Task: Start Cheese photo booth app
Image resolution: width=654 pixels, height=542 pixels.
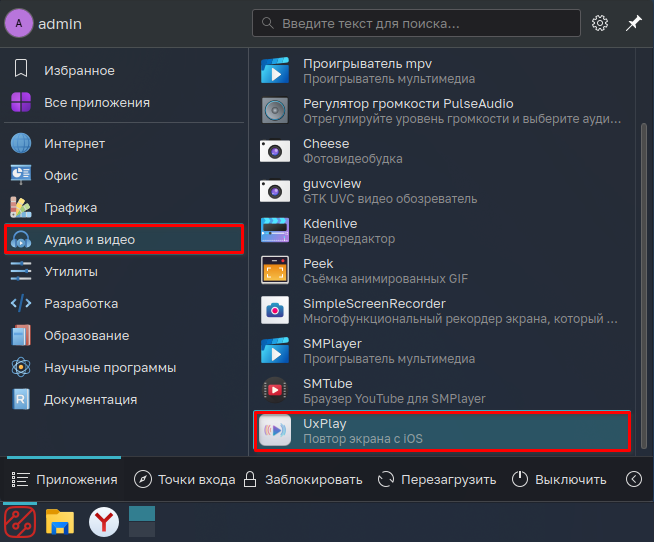Action: [441, 151]
